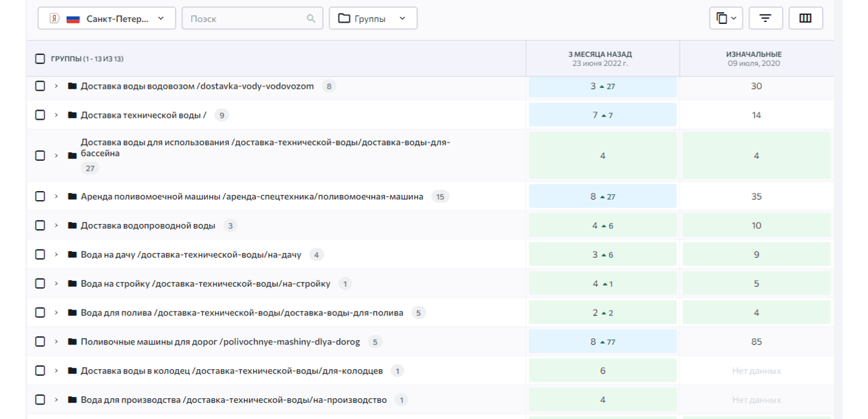868x419 pixels.
Task: Select the Вода для полива row checkbox
Action: coord(40,313)
